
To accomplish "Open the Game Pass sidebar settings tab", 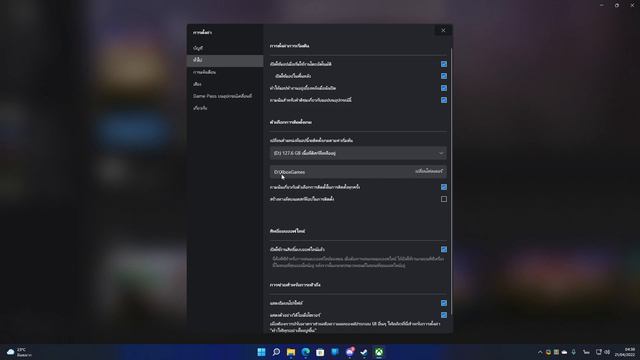I will tap(225, 96).
